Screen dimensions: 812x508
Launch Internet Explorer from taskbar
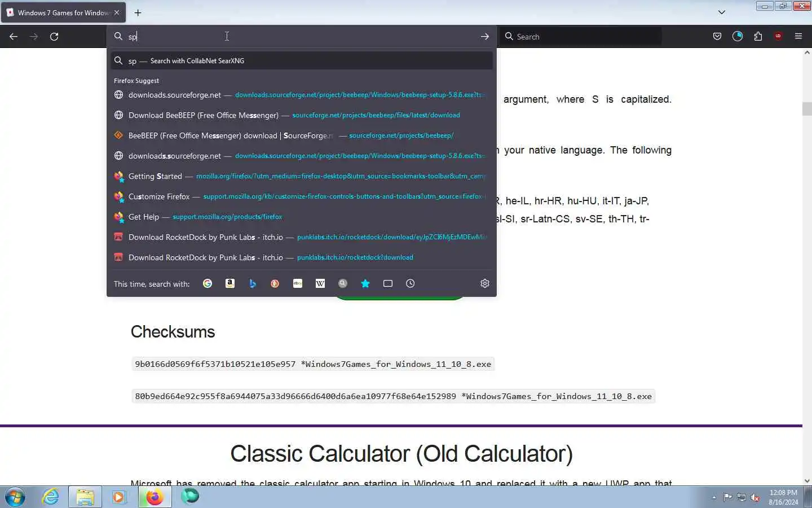[51, 497]
